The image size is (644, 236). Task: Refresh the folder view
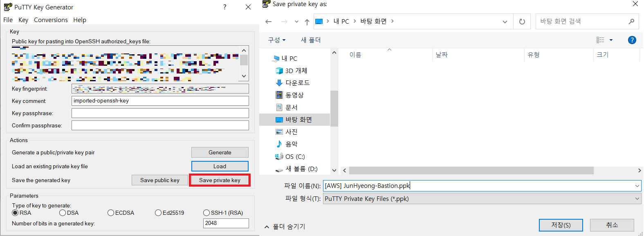[522, 22]
